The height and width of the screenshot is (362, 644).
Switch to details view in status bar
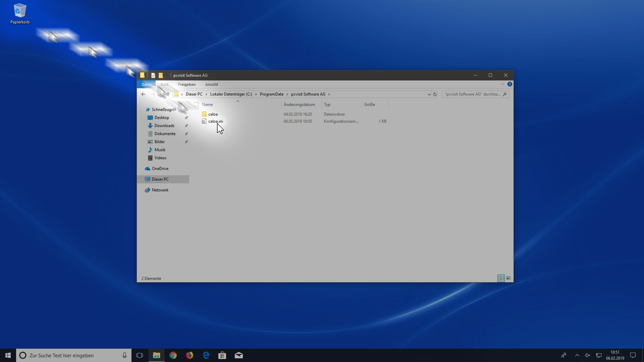(x=501, y=278)
